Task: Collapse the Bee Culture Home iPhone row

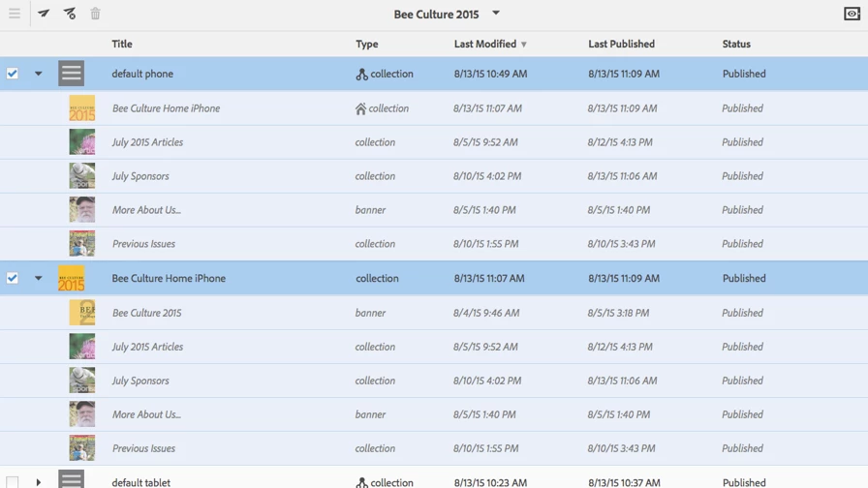Action: 38,278
